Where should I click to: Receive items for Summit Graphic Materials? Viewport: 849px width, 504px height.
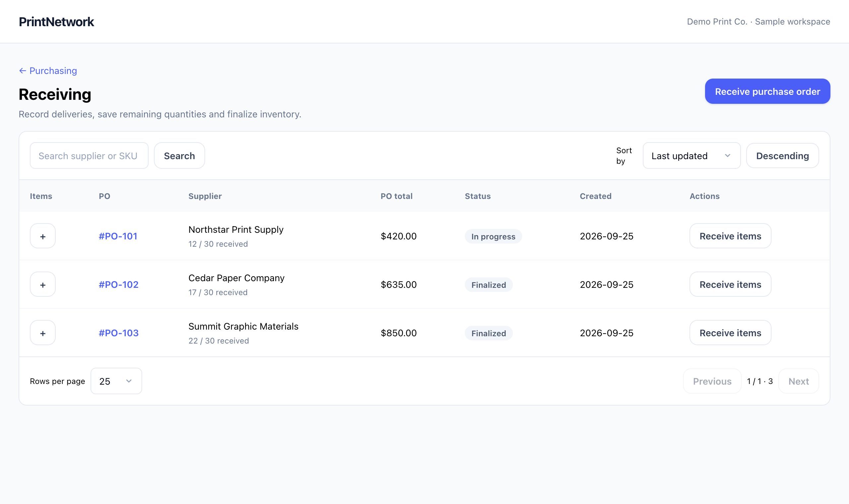click(x=731, y=333)
